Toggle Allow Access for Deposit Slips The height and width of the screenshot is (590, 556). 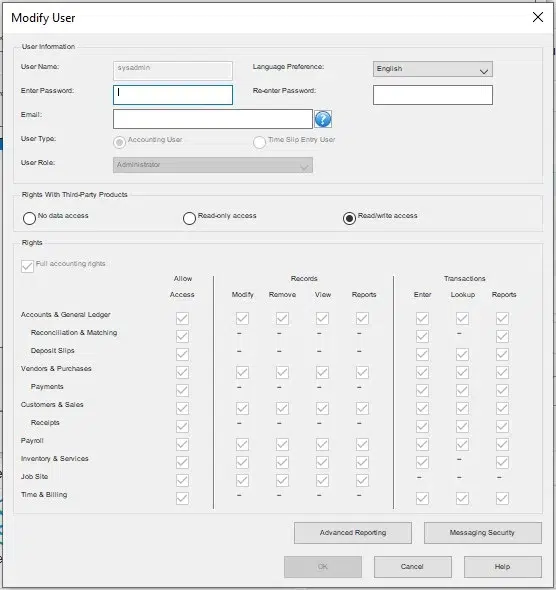coord(182,354)
